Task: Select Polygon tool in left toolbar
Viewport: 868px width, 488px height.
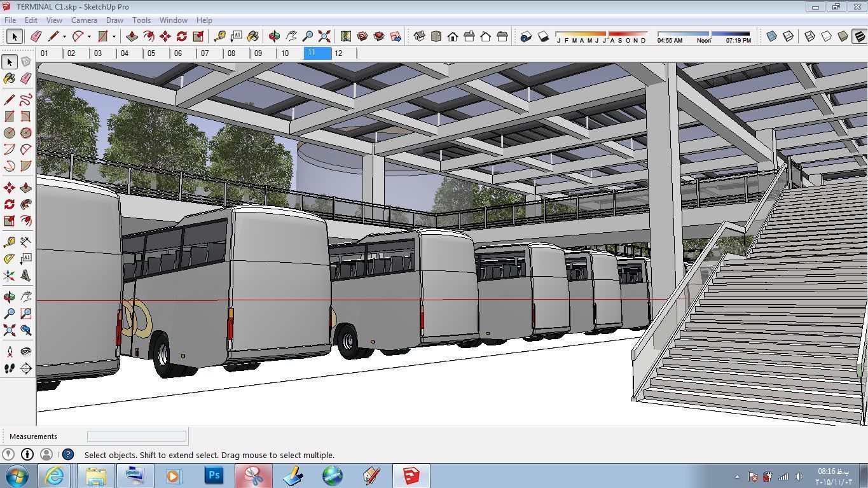Action: coord(25,133)
